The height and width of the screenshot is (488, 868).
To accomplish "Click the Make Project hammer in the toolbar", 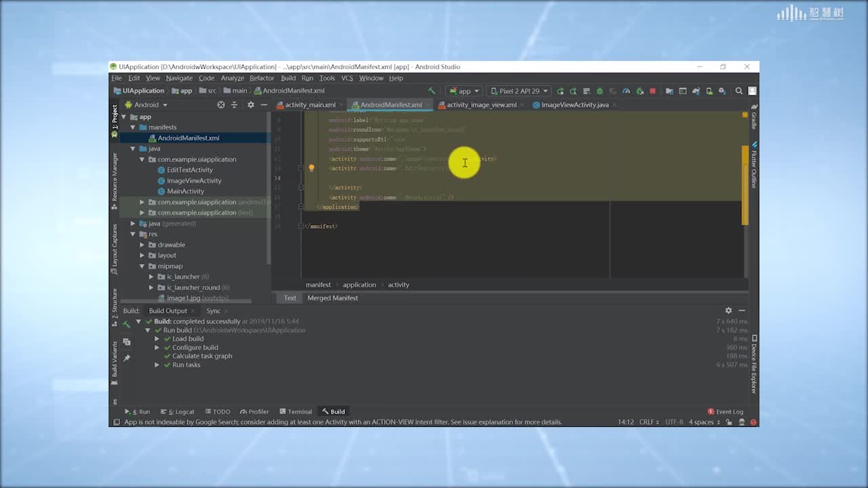I will (x=431, y=91).
